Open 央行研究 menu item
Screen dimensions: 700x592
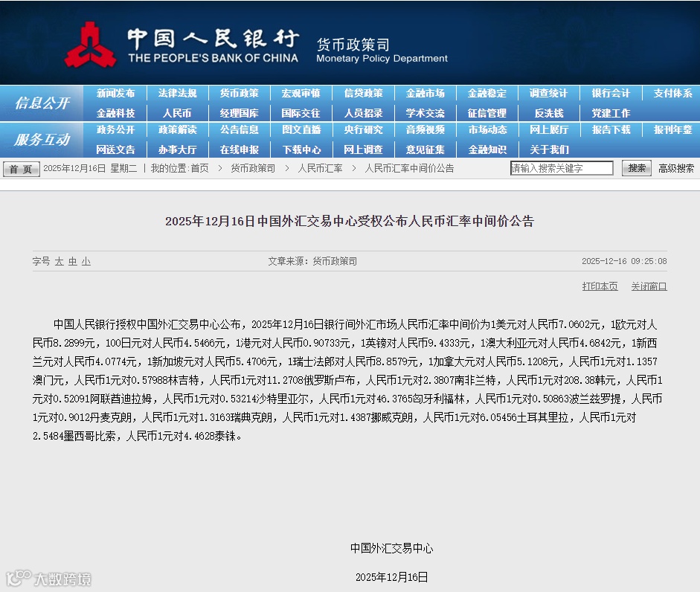click(x=364, y=130)
